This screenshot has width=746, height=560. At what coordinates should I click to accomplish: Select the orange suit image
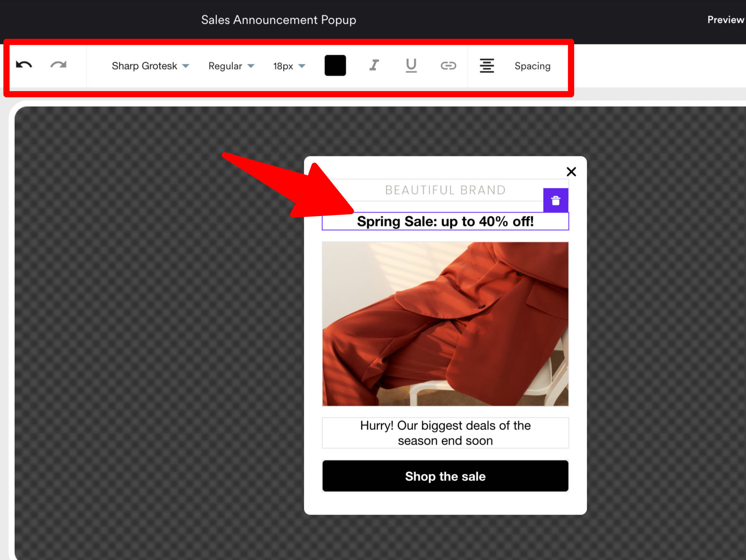click(445, 324)
